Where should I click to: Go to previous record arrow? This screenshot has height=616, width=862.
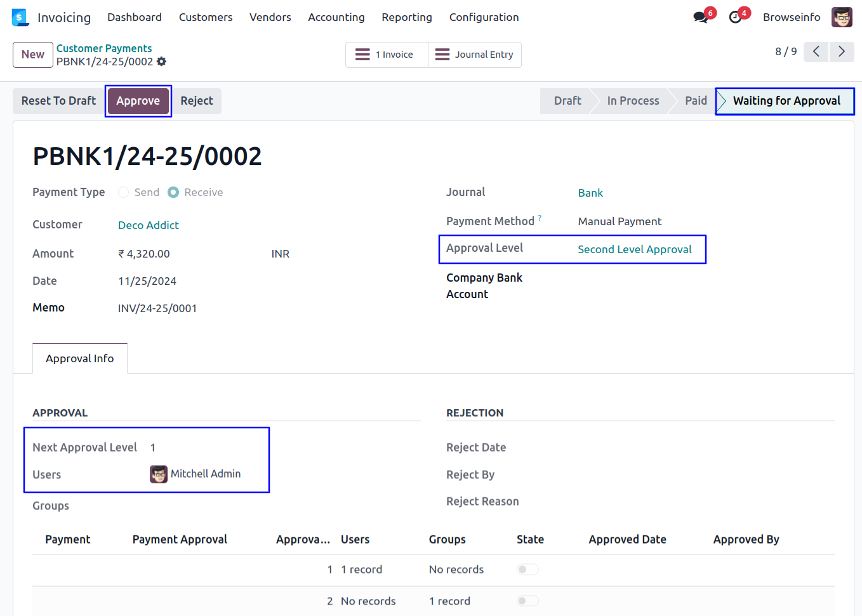[816, 52]
